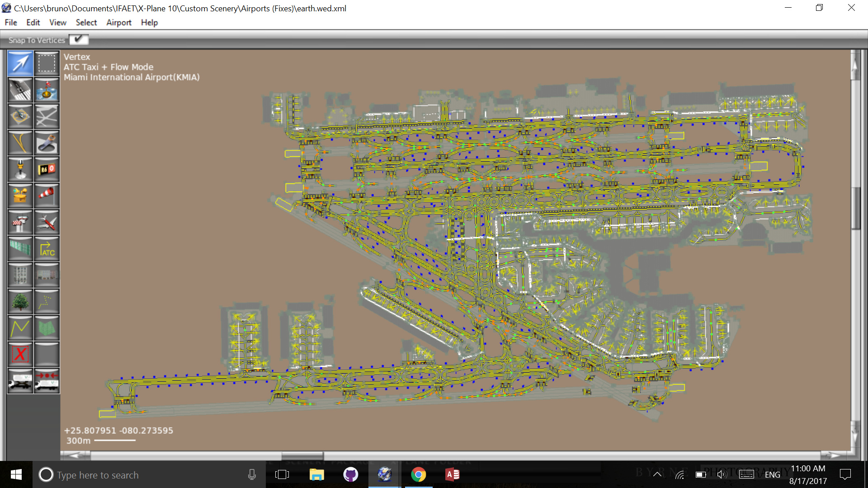Image resolution: width=868 pixels, height=488 pixels.
Task: Select the Forest tree tool
Action: (x=20, y=301)
